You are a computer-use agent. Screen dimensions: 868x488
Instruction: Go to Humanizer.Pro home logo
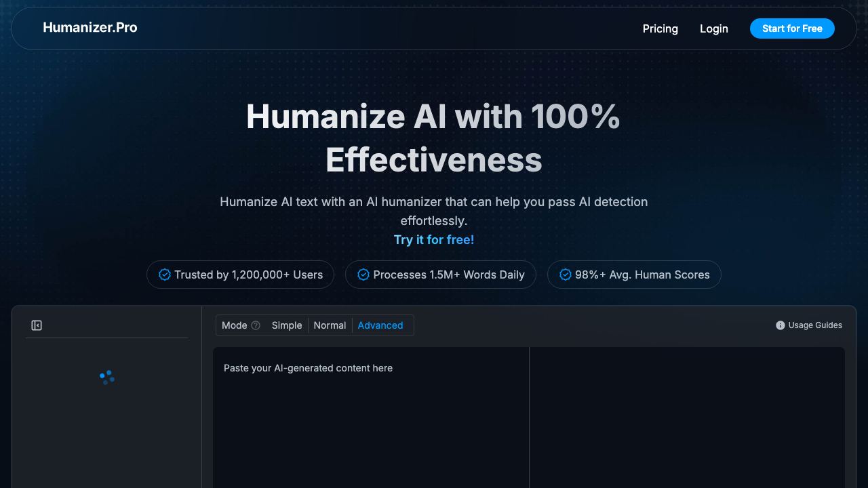[x=90, y=27]
